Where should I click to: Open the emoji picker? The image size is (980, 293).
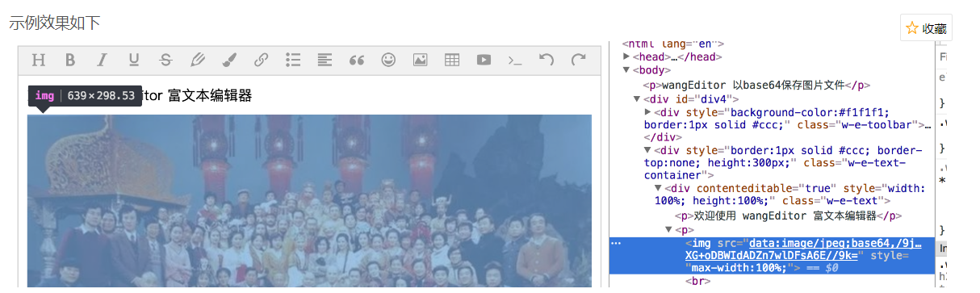tap(388, 60)
